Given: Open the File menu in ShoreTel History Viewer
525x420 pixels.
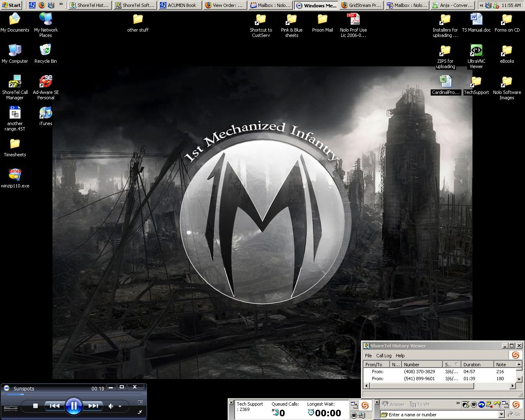Looking at the screenshot, I should (368, 356).
